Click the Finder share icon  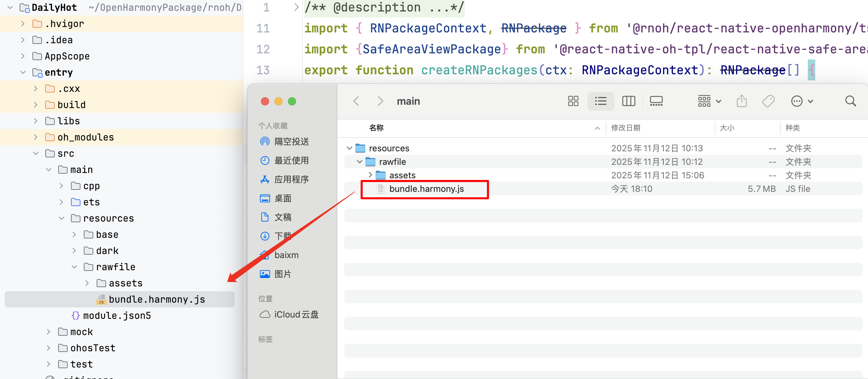[x=742, y=101]
